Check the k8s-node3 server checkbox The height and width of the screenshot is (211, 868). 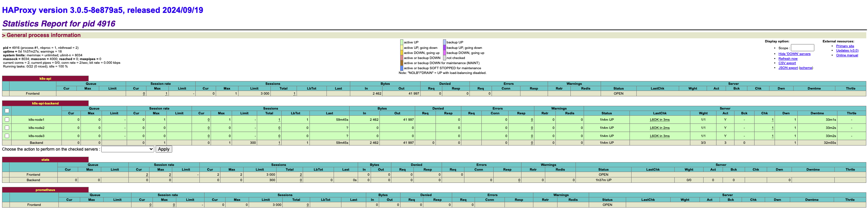tap(7, 136)
